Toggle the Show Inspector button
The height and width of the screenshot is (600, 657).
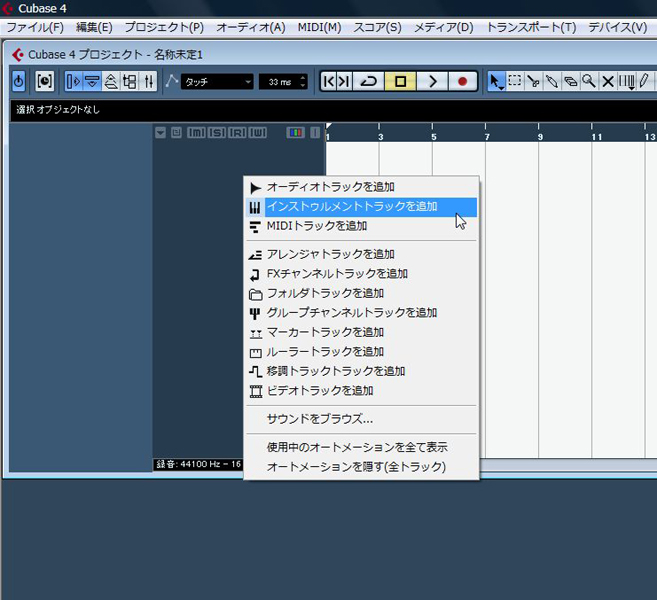74,81
